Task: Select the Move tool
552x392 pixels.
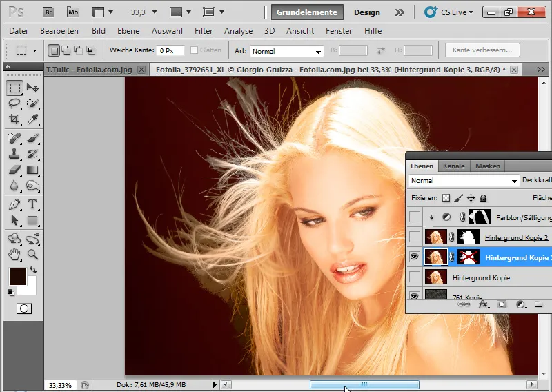Action: pyautogui.click(x=32, y=88)
